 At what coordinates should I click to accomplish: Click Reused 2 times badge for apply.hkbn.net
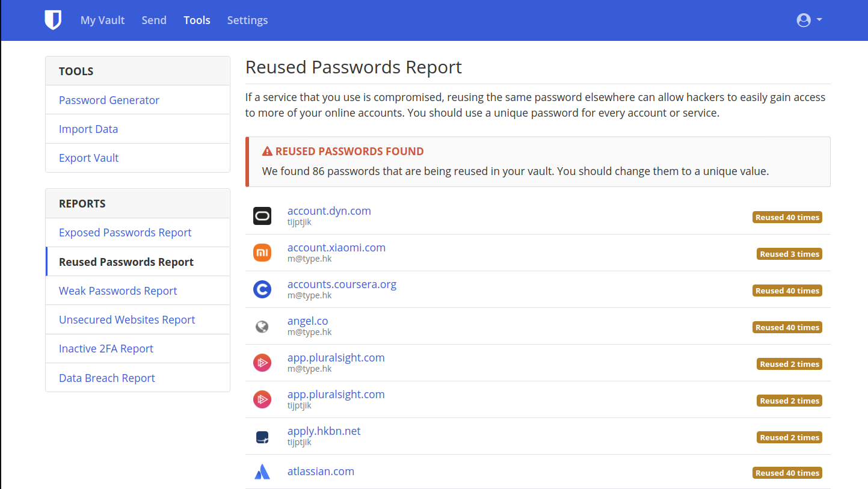click(789, 437)
